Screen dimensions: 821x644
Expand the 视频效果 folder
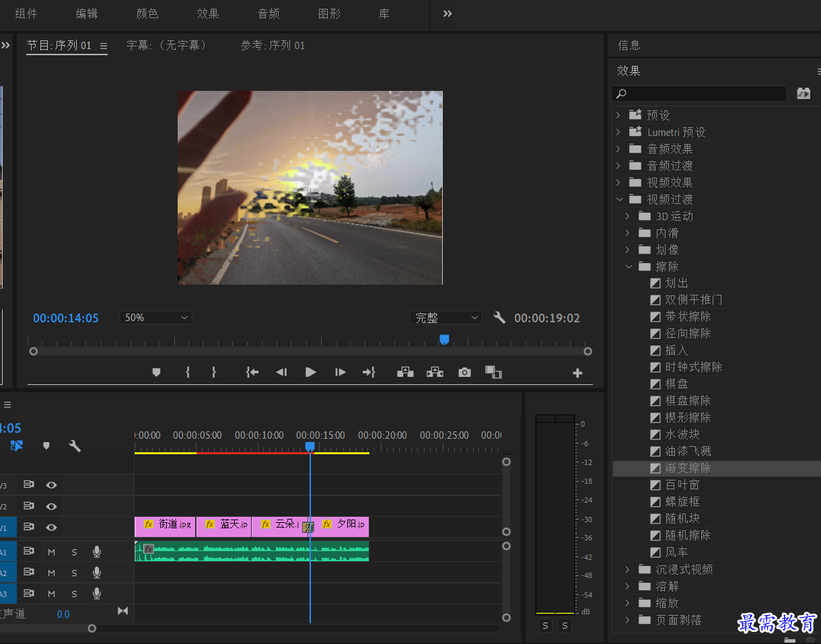click(618, 182)
